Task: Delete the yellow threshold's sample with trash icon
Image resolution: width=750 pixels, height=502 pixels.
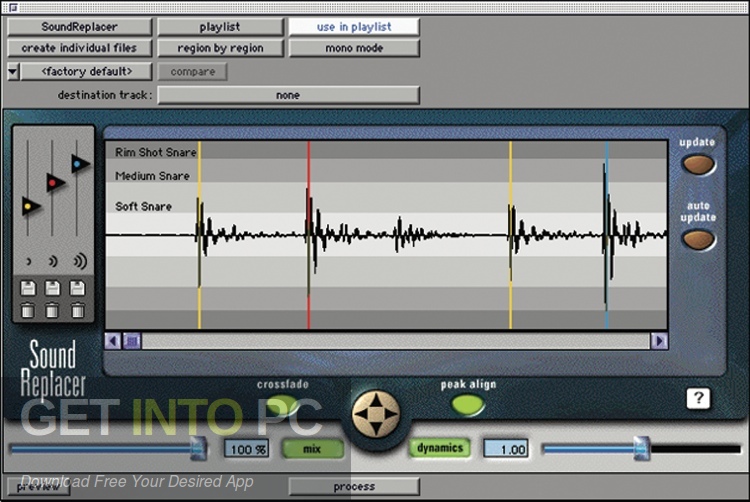Action: pos(28,310)
